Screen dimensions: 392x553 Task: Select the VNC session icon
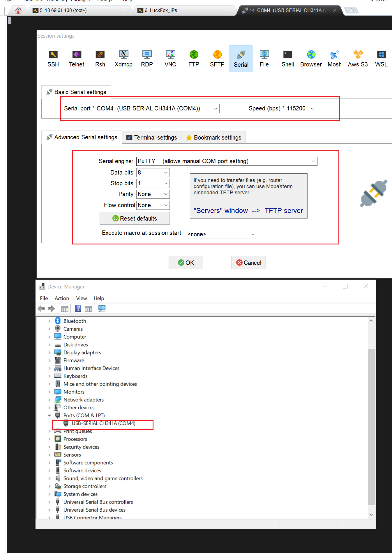point(170,59)
